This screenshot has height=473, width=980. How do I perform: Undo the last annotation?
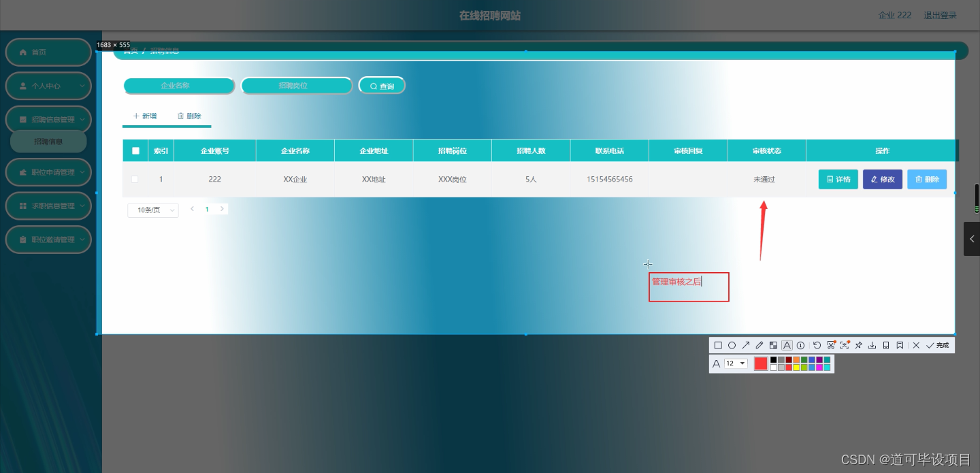tap(817, 345)
